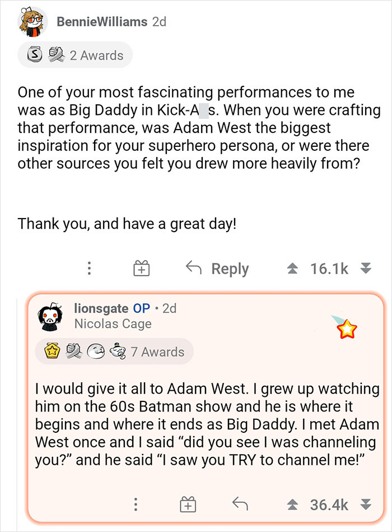Image resolution: width=392 pixels, height=532 pixels.
Task: Click the Nicolas Cage user flair
Action: click(x=113, y=323)
